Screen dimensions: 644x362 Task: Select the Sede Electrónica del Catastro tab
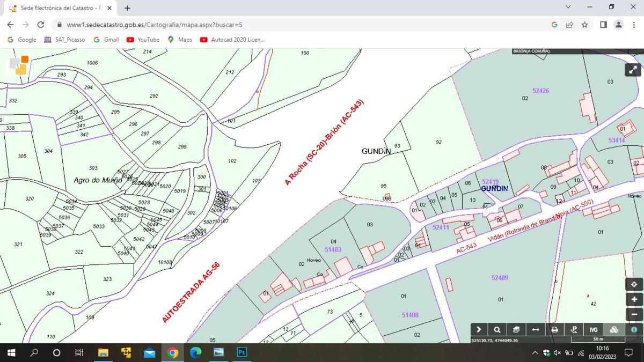click(x=59, y=8)
